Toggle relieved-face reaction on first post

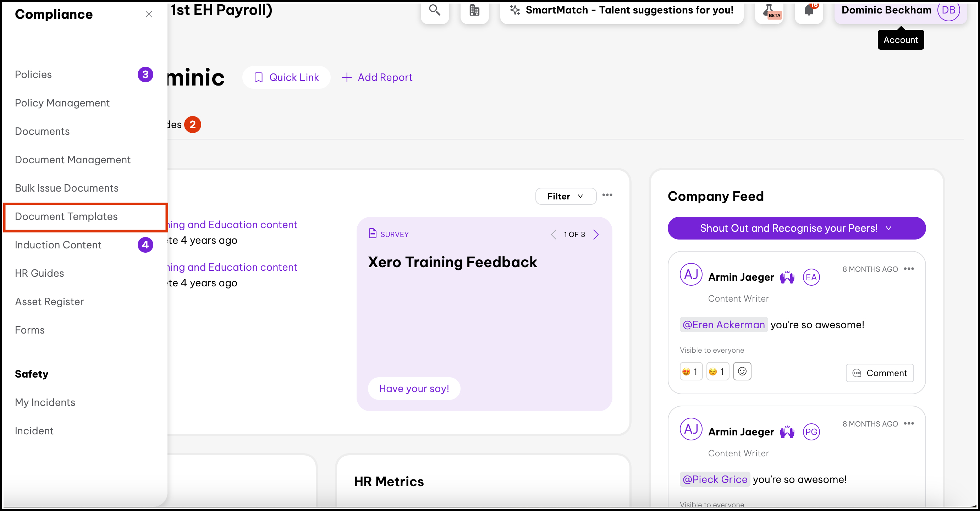tap(717, 371)
